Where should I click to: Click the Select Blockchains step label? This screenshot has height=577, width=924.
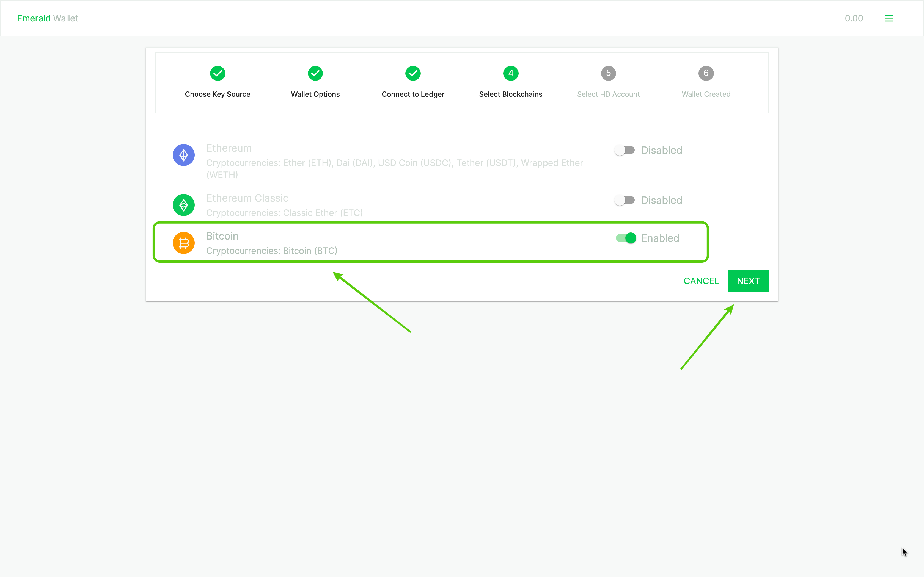tap(510, 94)
